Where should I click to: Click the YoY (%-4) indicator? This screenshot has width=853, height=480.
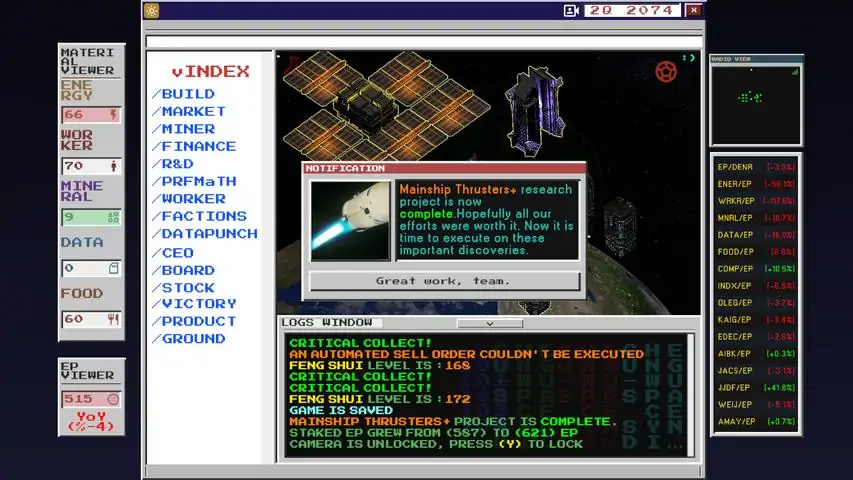tap(91, 422)
